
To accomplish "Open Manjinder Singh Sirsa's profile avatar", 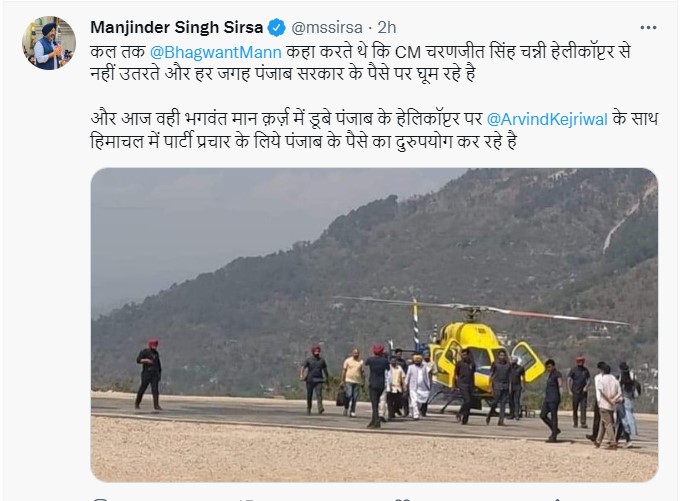I will point(49,43).
